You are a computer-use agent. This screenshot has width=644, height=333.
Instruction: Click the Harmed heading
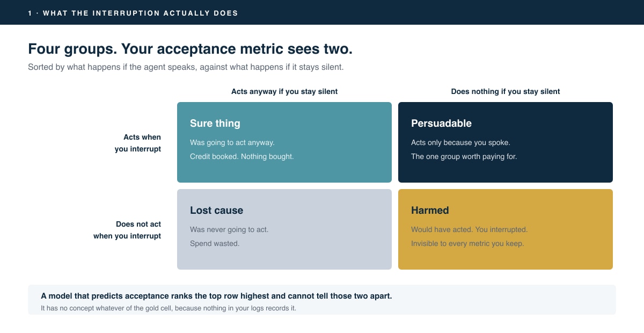coord(430,211)
